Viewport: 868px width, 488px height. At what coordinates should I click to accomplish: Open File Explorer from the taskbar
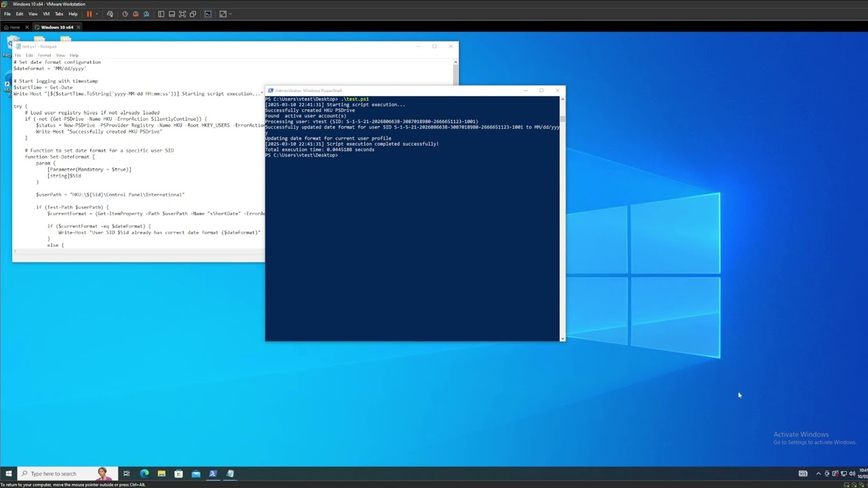coord(161,474)
